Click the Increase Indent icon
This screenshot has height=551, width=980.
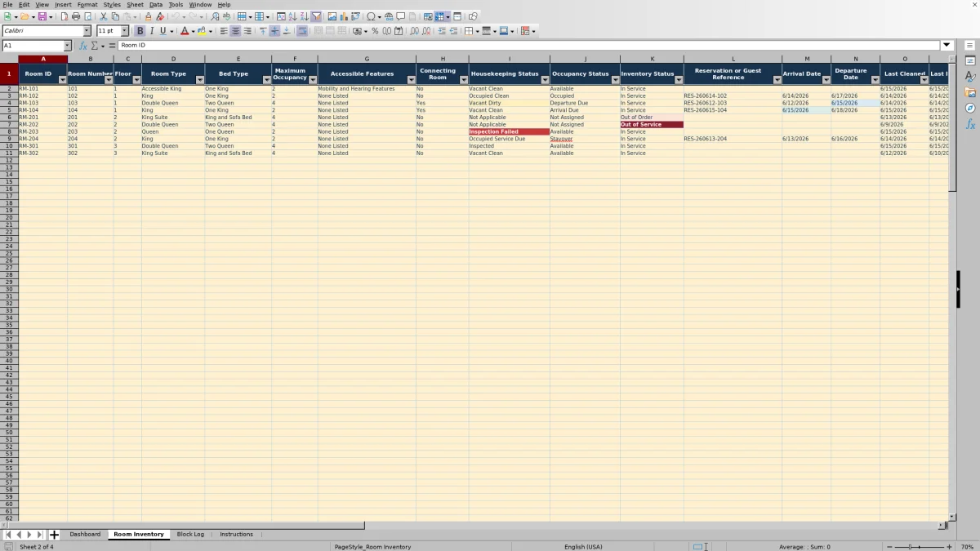(442, 31)
